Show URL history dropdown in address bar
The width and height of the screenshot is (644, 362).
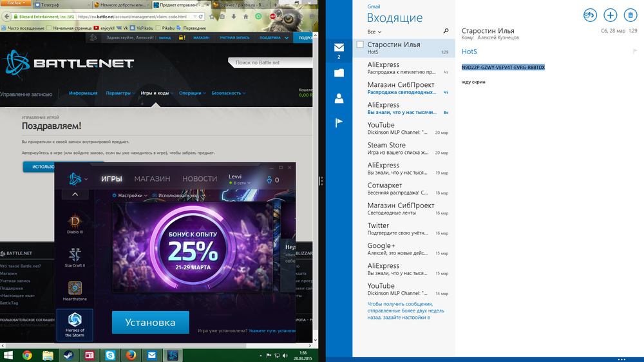(x=194, y=17)
